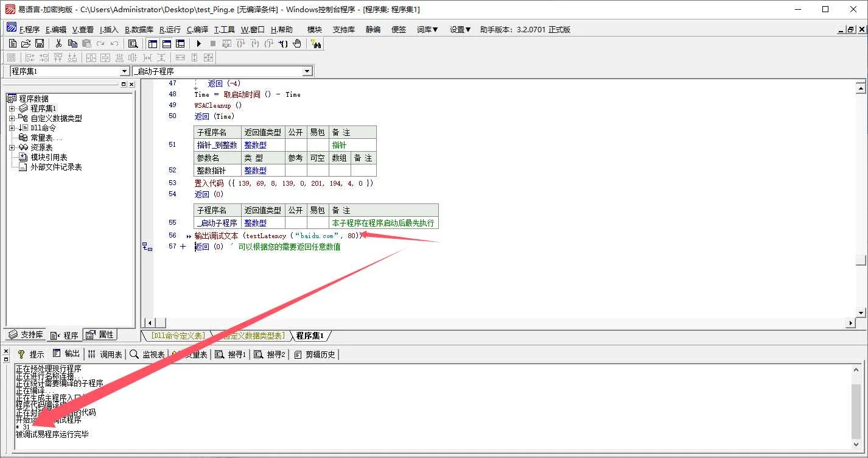
Task: Open the _启动子程序 dropdown list
Action: click(307, 71)
